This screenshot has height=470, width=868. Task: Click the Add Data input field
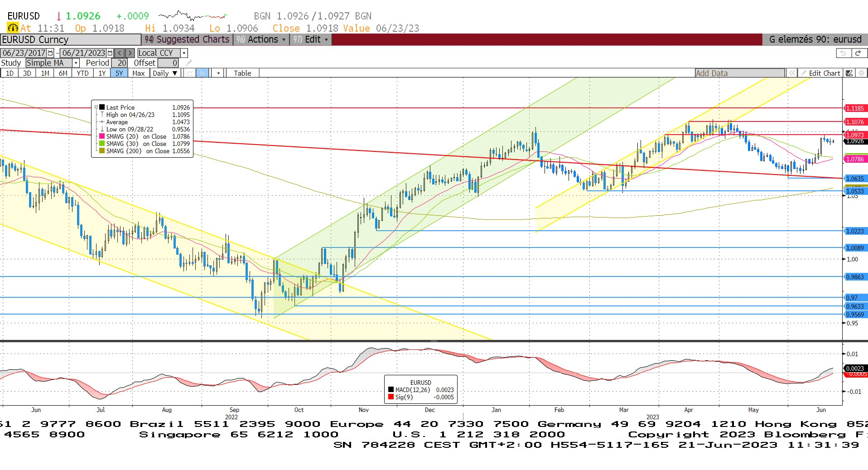click(740, 73)
